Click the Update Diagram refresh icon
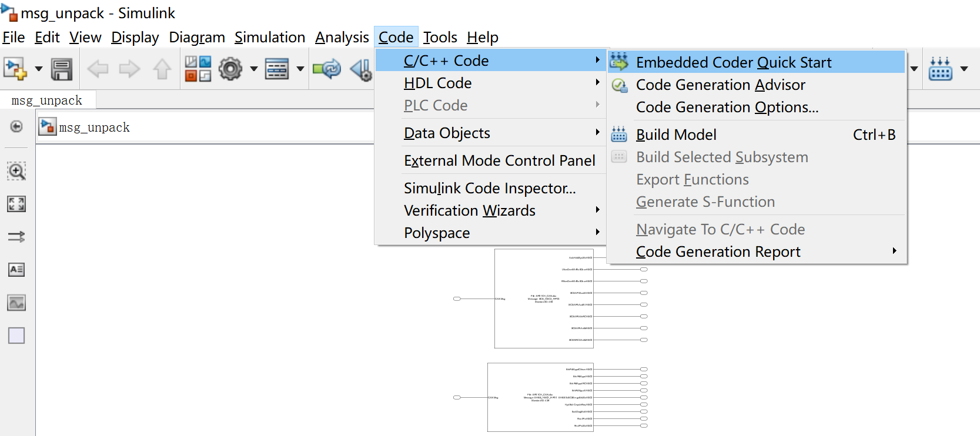This screenshot has height=436, width=980. [x=327, y=69]
